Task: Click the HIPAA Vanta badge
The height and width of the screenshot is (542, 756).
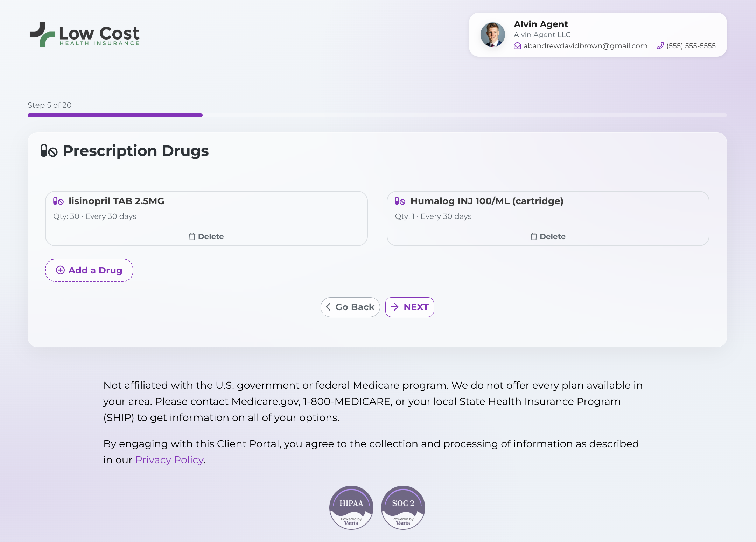Action: (351, 507)
